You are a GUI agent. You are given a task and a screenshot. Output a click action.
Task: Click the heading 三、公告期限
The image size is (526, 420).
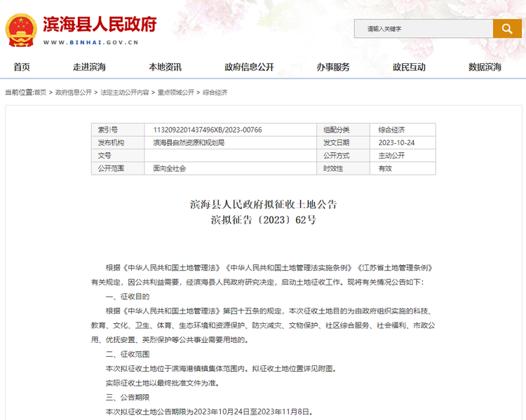128,398
